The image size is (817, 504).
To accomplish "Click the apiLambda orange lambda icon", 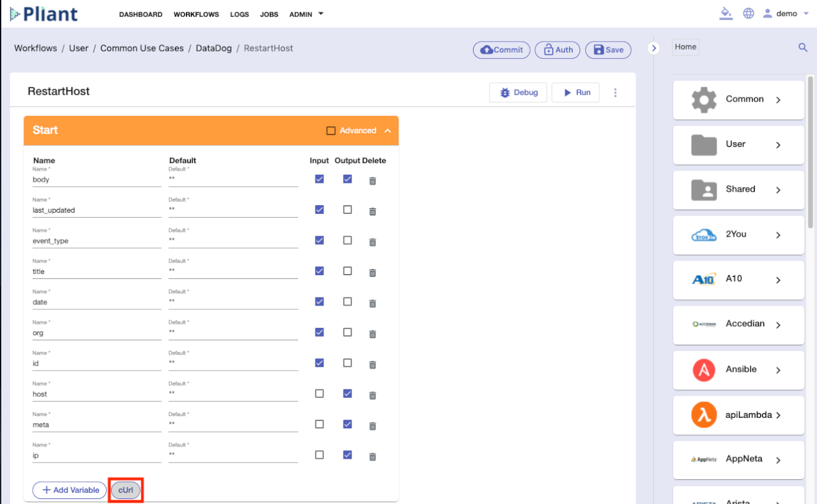I will (x=704, y=415).
